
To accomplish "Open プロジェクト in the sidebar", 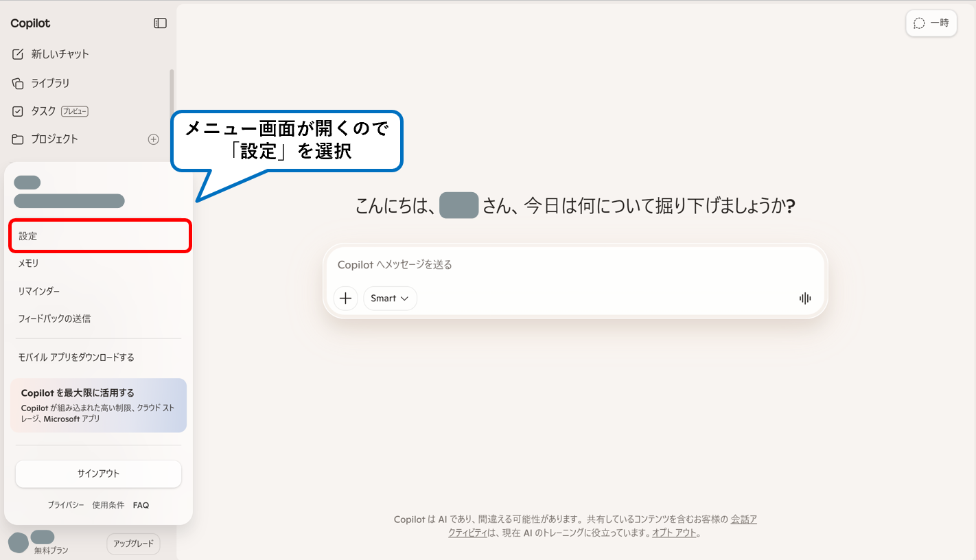I will [x=54, y=139].
